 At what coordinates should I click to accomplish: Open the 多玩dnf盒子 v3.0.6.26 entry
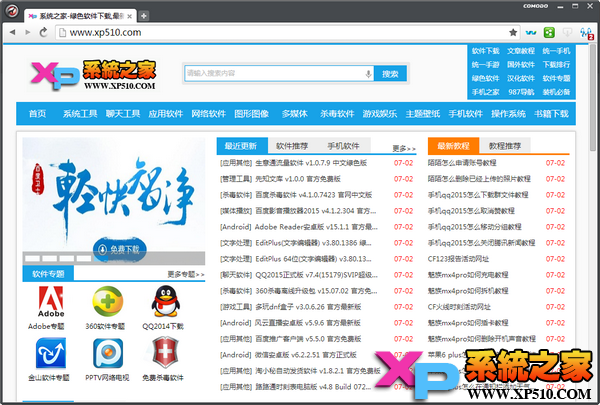coord(308,307)
